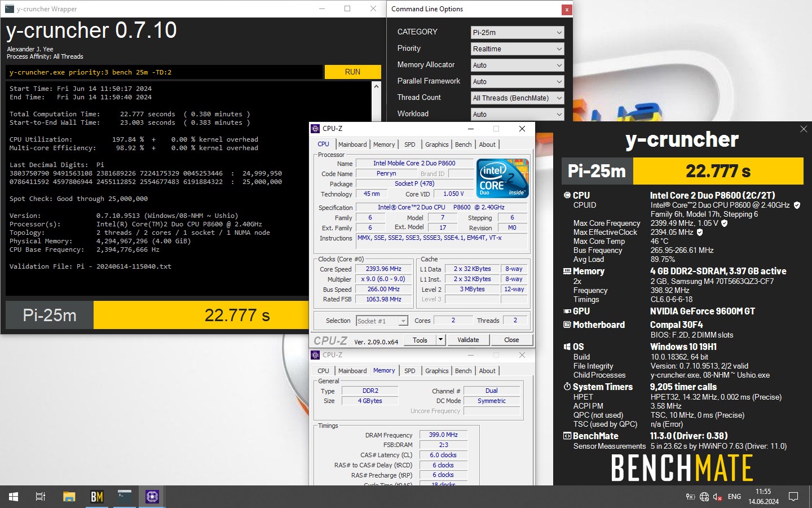Open Graphics tab in upper CPU-Z

[437, 144]
